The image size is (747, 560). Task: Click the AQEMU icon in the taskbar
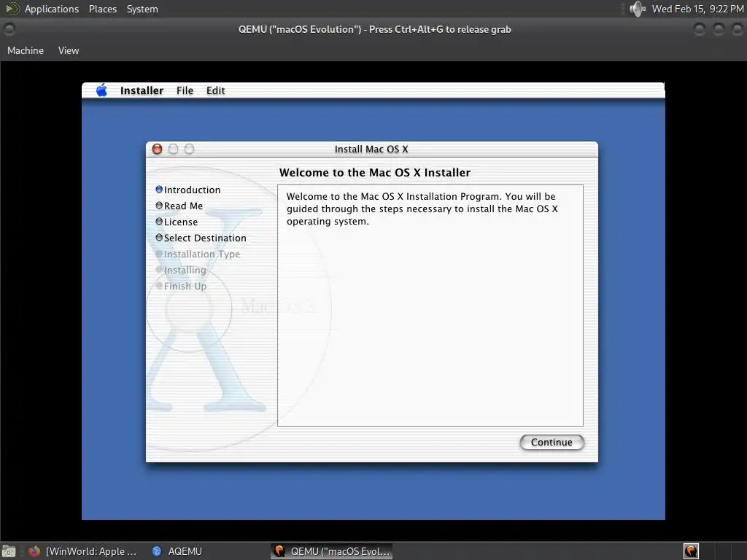tap(157, 551)
